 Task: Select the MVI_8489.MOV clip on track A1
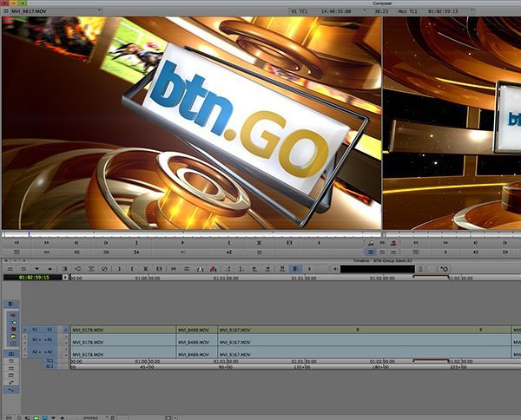197,341
